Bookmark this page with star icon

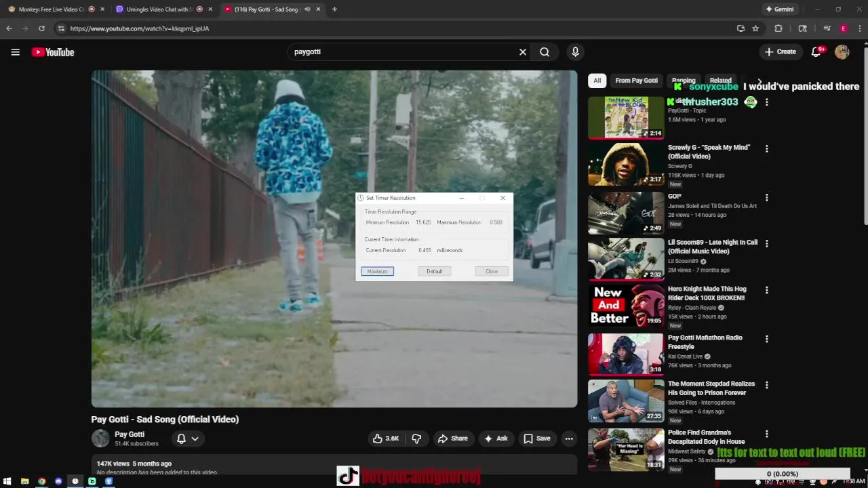pyautogui.click(x=755, y=28)
